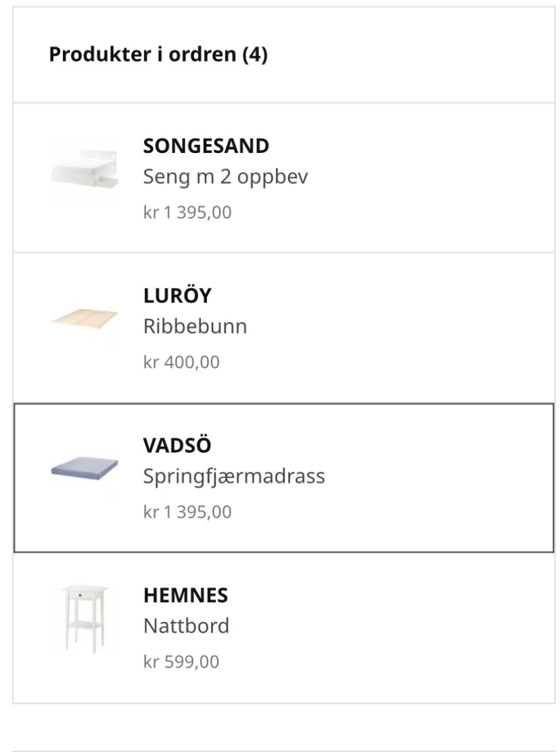Click the VADSÖ price kr 1 395,00

pos(187,512)
